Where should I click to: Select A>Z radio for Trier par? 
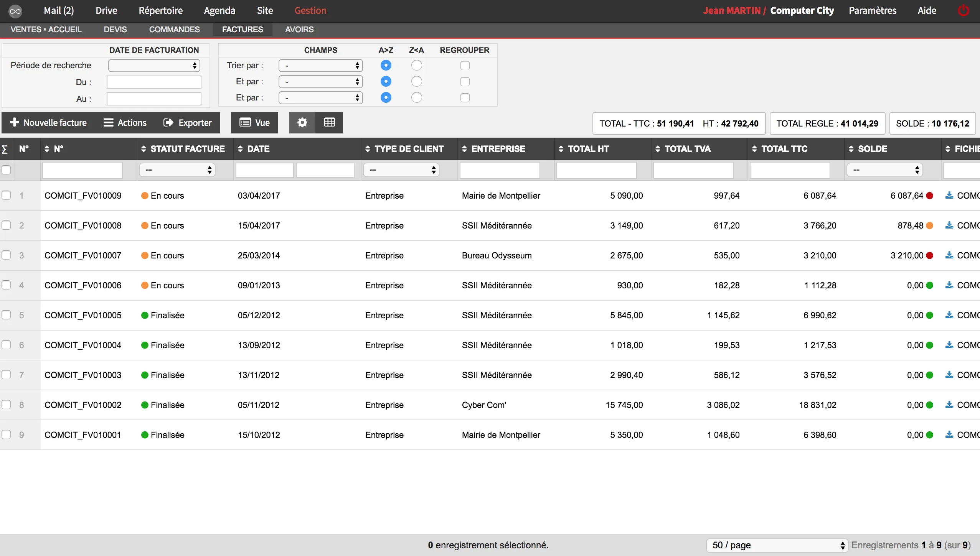386,66
